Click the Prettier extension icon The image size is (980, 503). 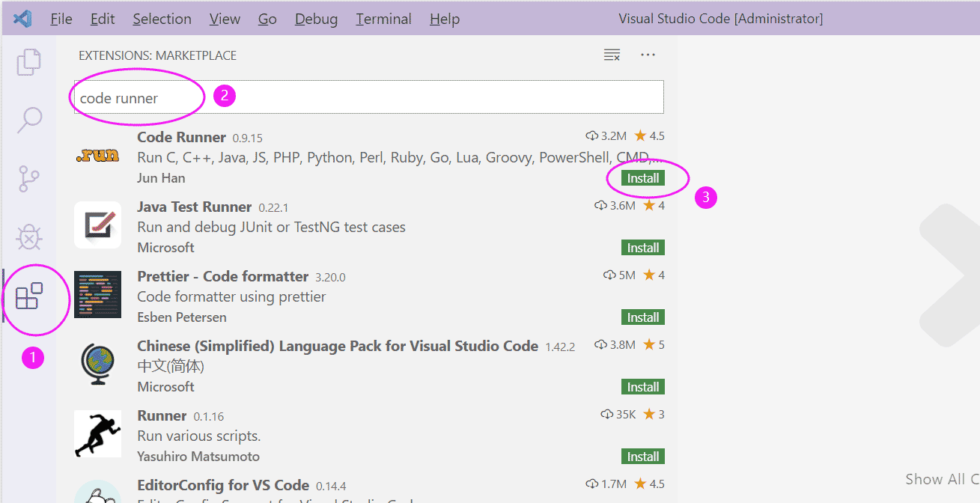point(98,295)
